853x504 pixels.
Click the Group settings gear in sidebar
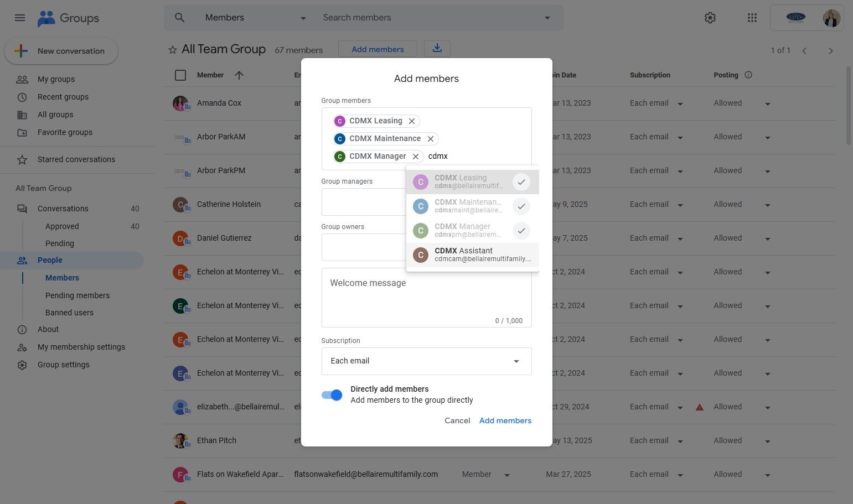[x=22, y=365]
